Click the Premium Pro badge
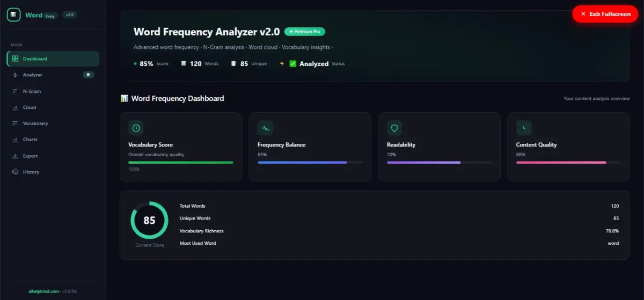 point(305,32)
